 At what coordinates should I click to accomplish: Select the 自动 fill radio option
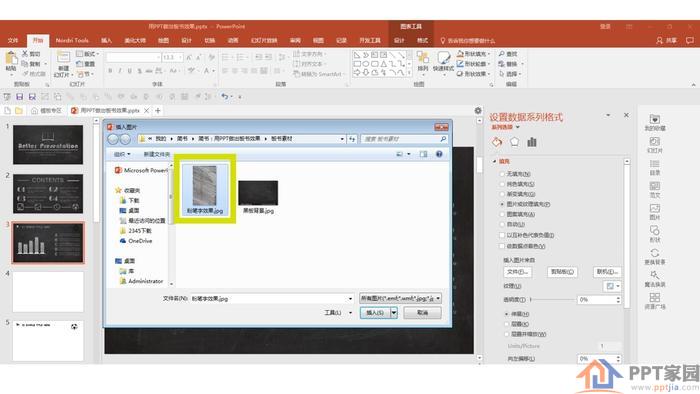pos(502,224)
